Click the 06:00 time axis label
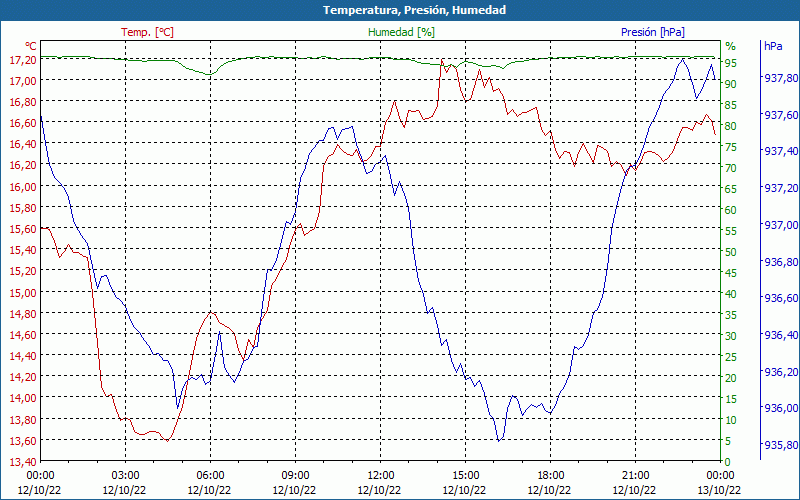Screen dimensions: 800x500 pos(210,476)
